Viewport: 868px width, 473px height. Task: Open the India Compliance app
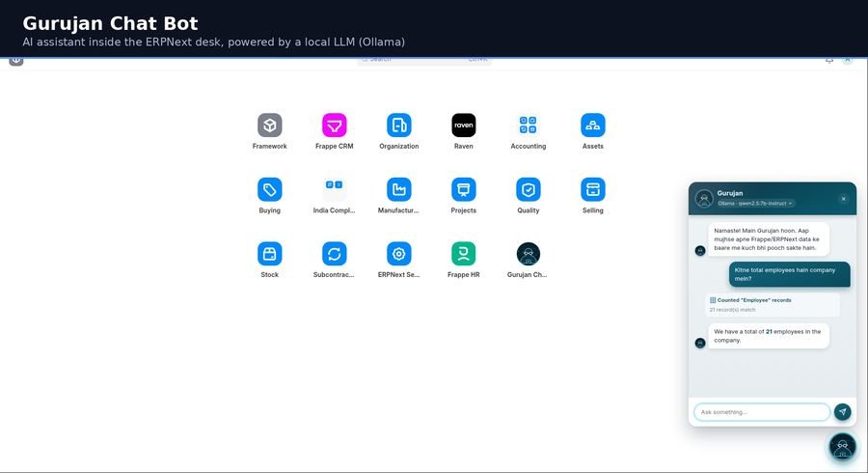(x=335, y=189)
